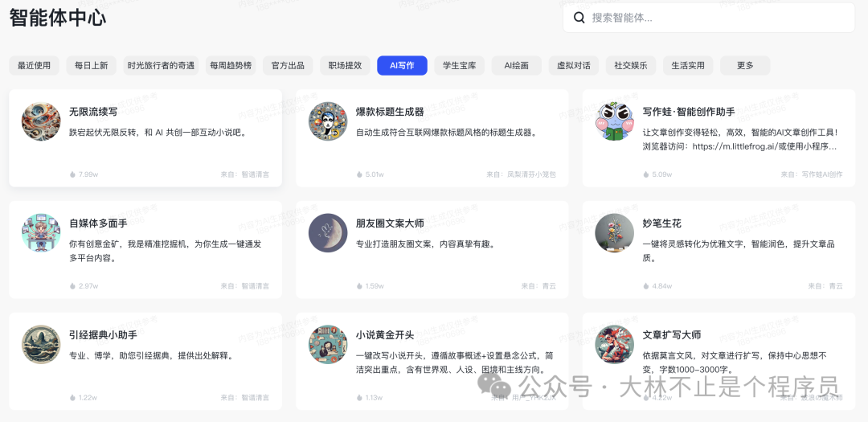Switch to the AI绘画 tab

(517, 65)
